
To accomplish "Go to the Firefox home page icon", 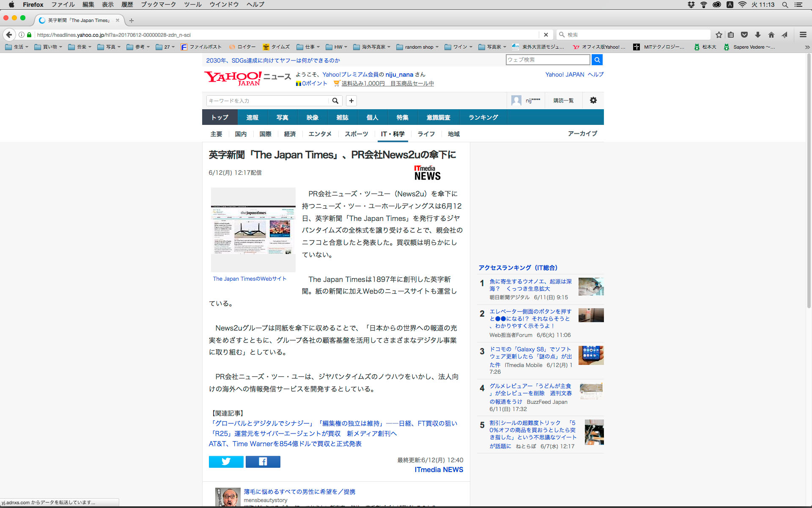I will click(x=771, y=35).
